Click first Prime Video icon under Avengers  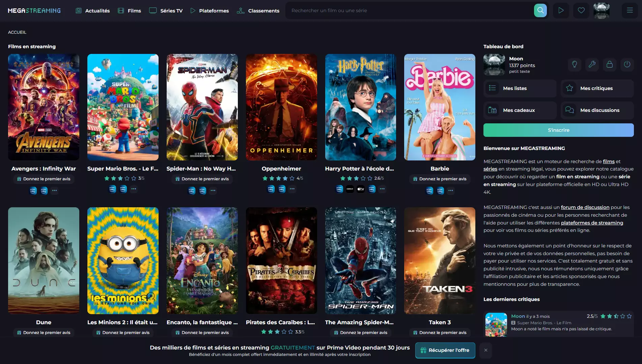(x=33, y=191)
